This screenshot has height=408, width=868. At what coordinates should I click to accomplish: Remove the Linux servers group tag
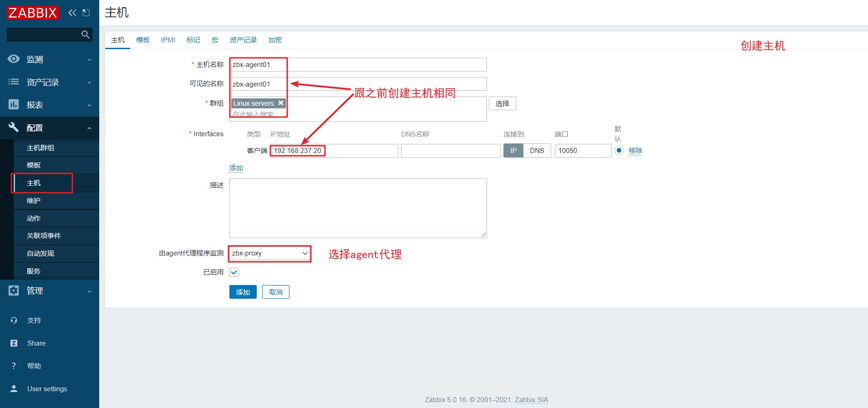click(x=281, y=103)
